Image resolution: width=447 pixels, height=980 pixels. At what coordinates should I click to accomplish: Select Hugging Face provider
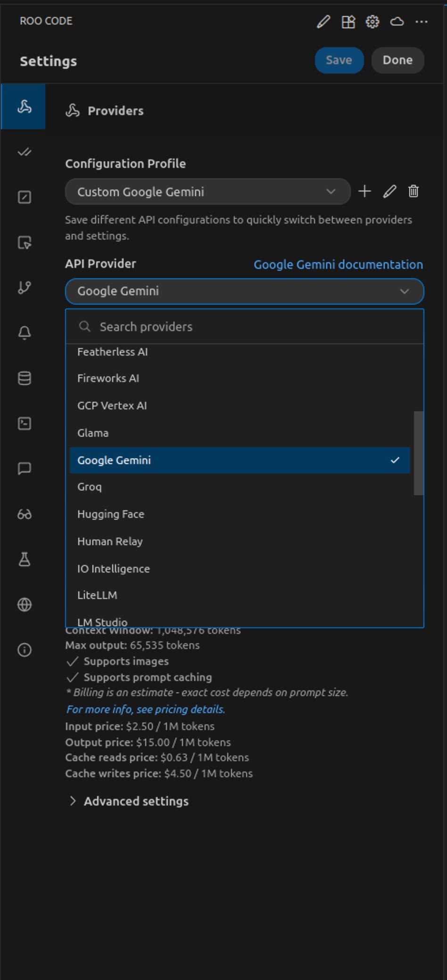pyautogui.click(x=240, y=514)
